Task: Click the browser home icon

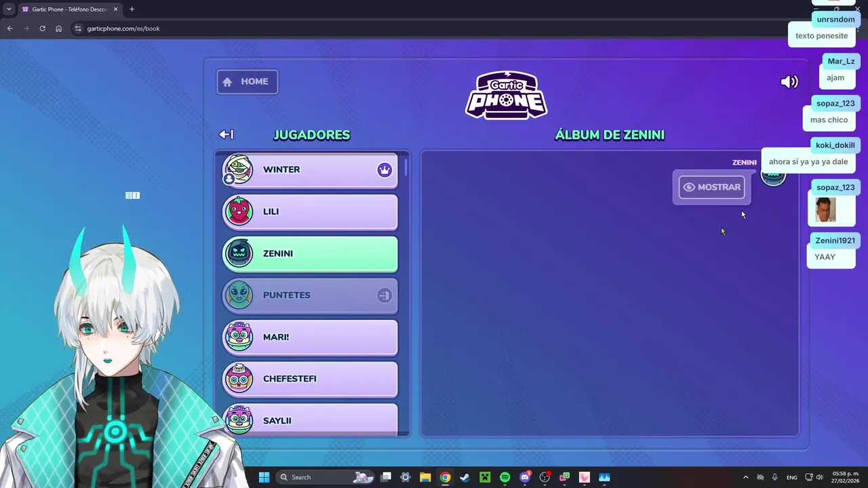Action: pos(58,28)
